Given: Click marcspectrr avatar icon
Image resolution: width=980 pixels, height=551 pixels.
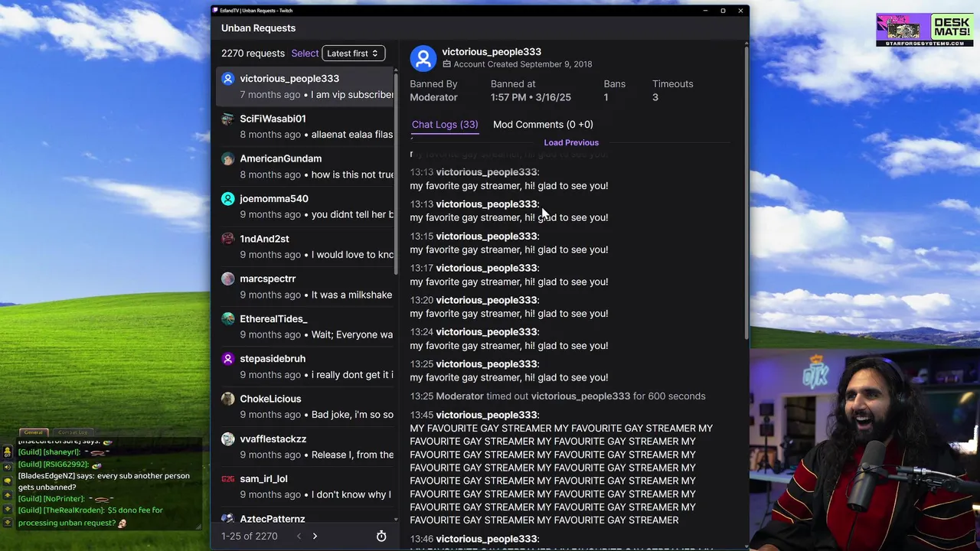Looking at the screenshot, I should point(227,279).
